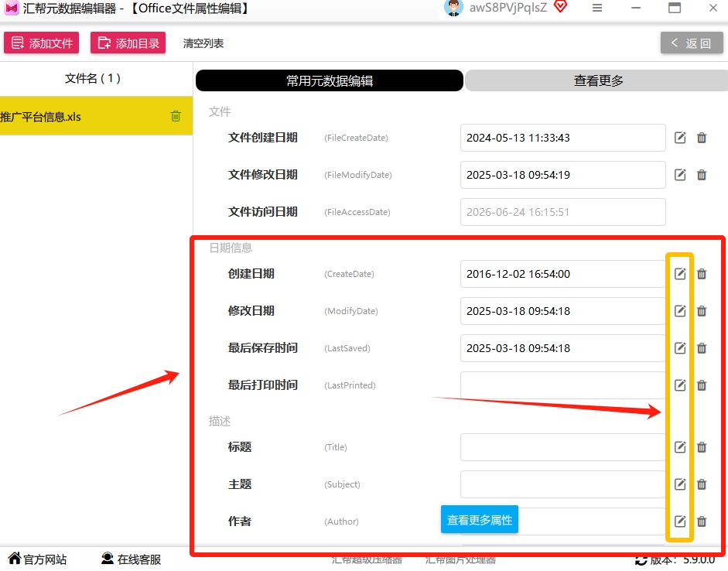
Task: Open 在线客服 support link
Action: click(132, 559)
